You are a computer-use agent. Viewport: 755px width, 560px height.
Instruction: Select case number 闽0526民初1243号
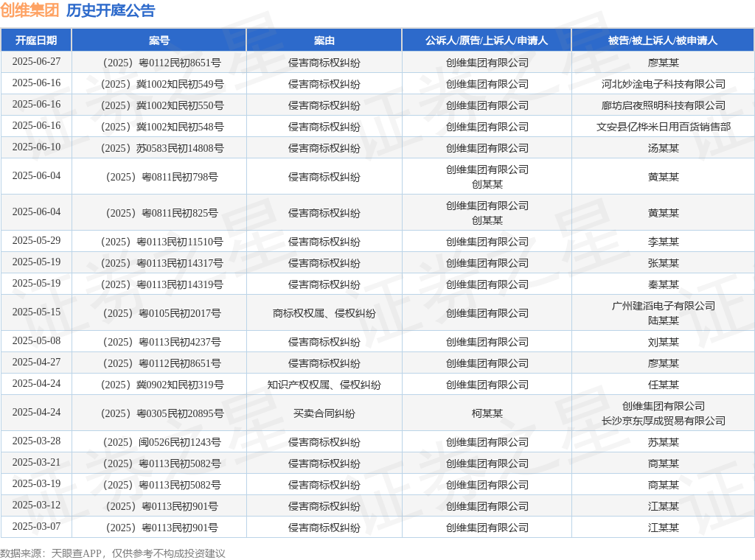pos(162,442)
